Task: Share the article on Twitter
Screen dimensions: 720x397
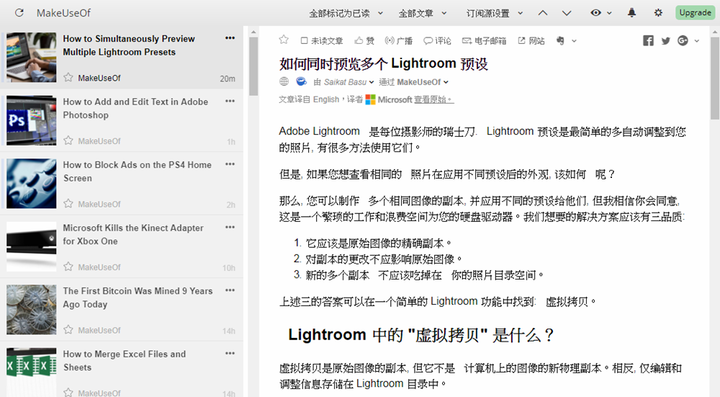Action: point(666,41)
